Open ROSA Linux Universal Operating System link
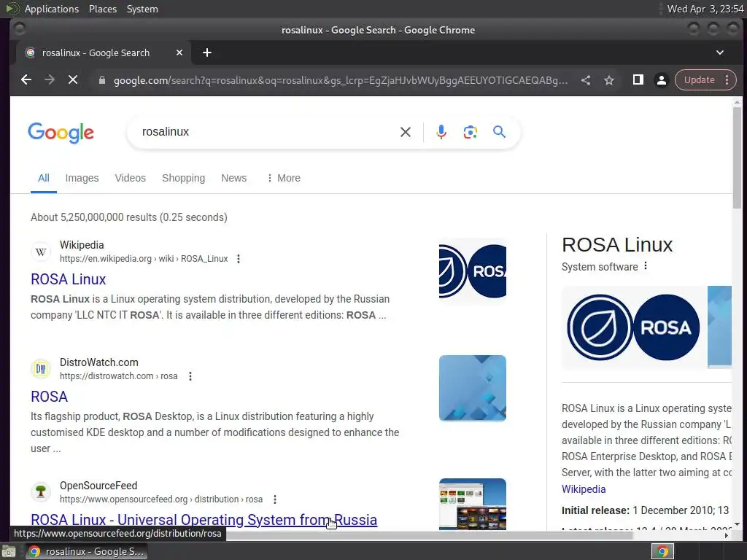 click(204, 520)
